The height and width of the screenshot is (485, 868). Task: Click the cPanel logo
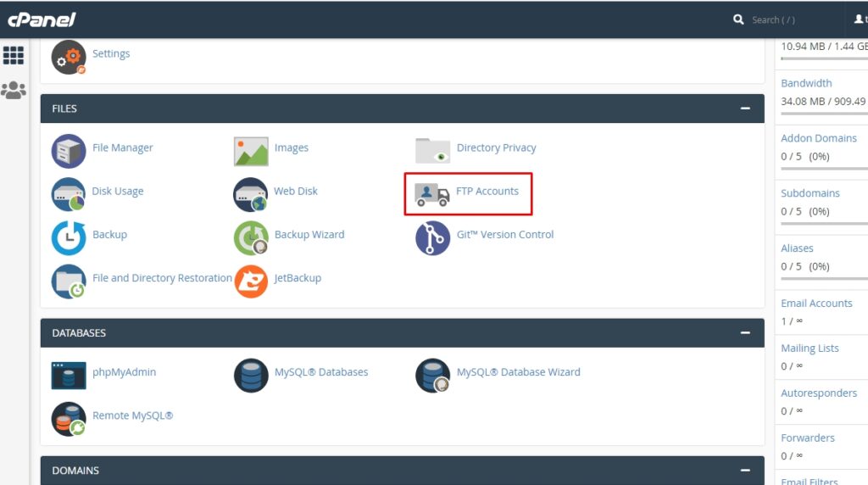coord(42,20)
